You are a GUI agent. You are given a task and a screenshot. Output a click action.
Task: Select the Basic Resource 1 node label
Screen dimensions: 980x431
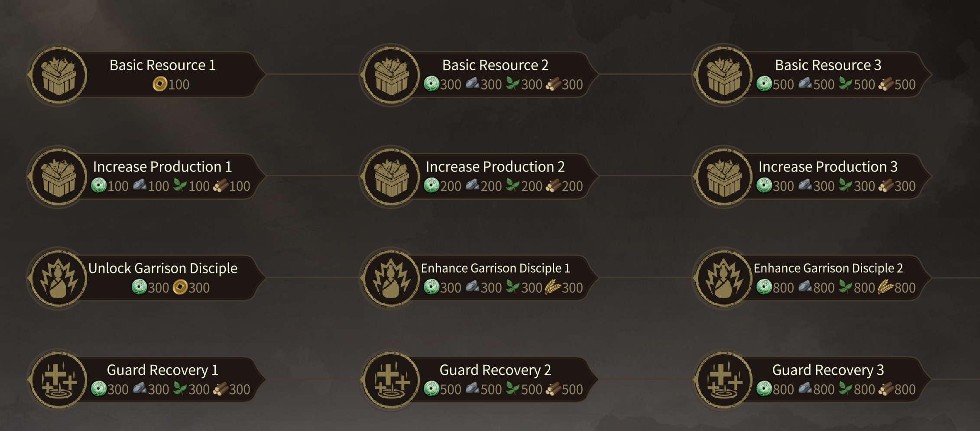click(162, 65)
